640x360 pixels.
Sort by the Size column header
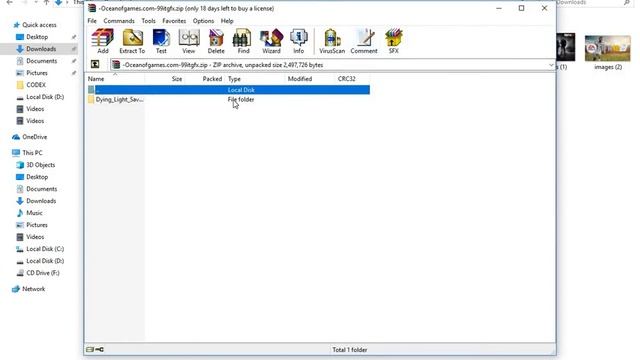[x=164, y=79]
